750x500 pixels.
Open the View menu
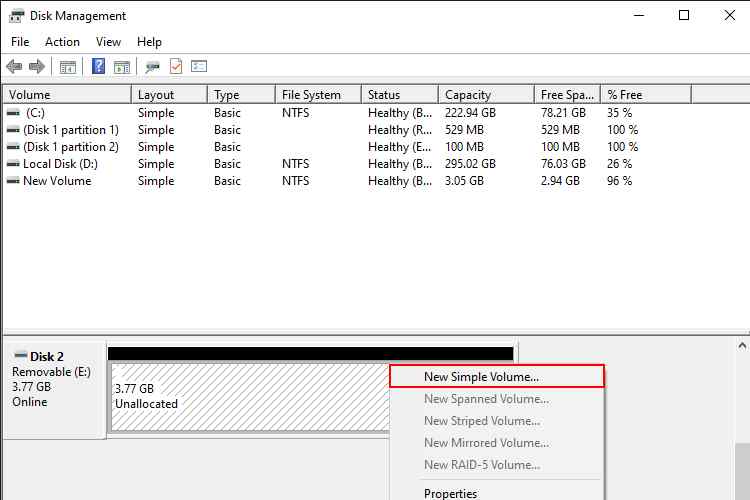coord(108,42)
